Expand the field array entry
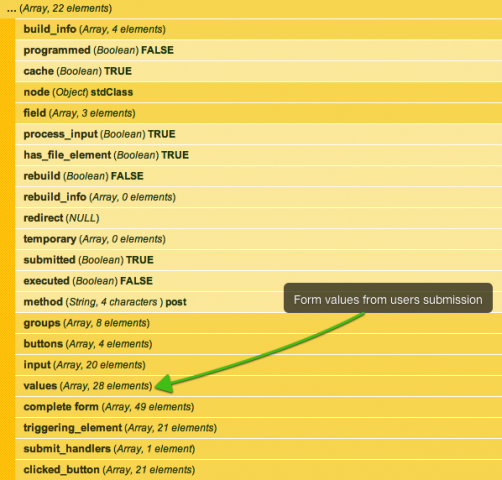This screenshot has height=480, width=502. tap(258, 113)
